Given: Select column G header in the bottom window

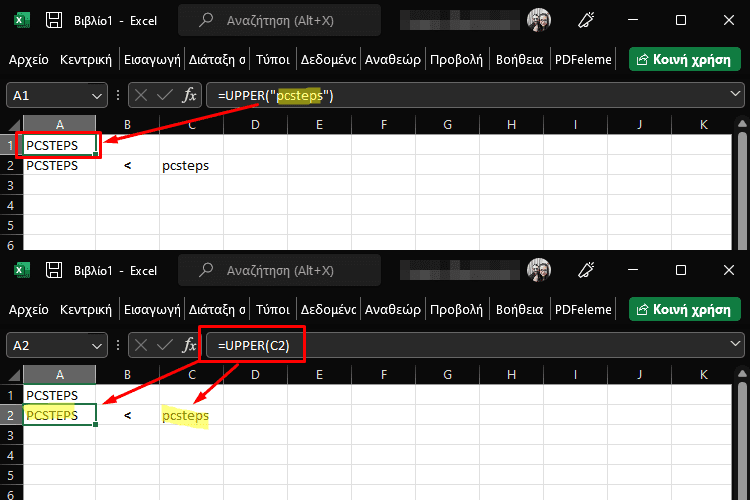Looking at the screenshot, I should 447,375.
